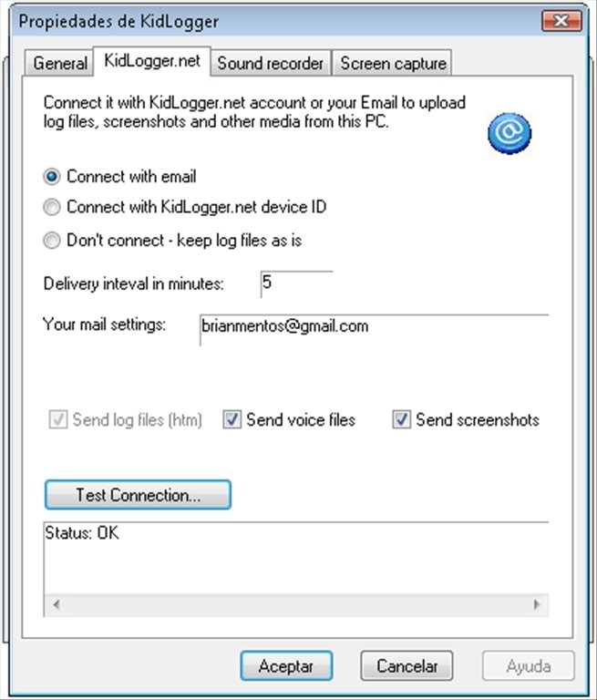This screenshot has width=597, height=700.
Task: Open the Sound recorder tab
Action: (270, 64)
